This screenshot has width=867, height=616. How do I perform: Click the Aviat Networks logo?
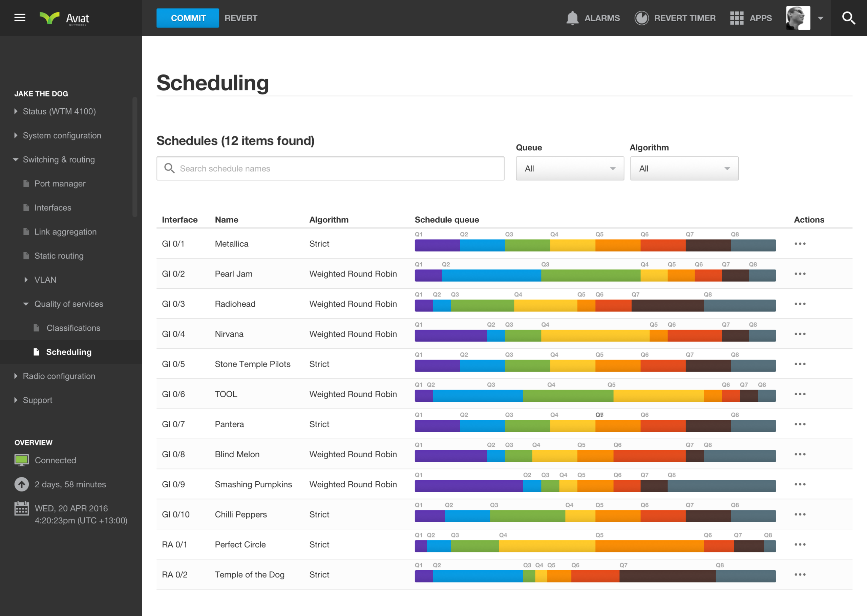coord(64,18)
